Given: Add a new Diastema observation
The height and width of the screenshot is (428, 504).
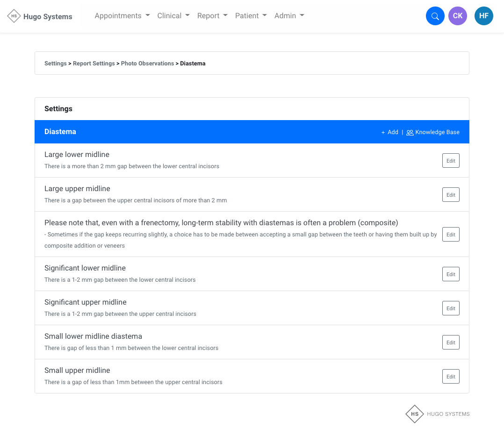Looking at the screenshot, I should (x=390, y=132).
